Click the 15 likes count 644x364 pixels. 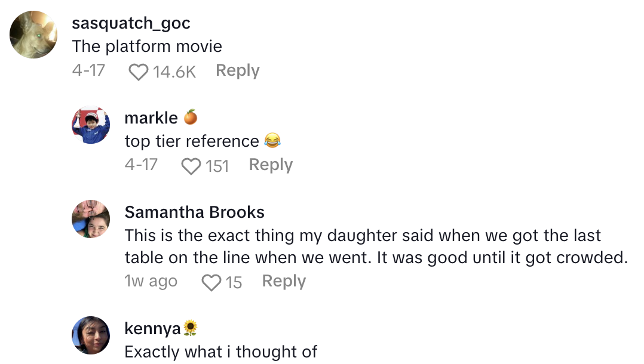[x=234, y=283]
